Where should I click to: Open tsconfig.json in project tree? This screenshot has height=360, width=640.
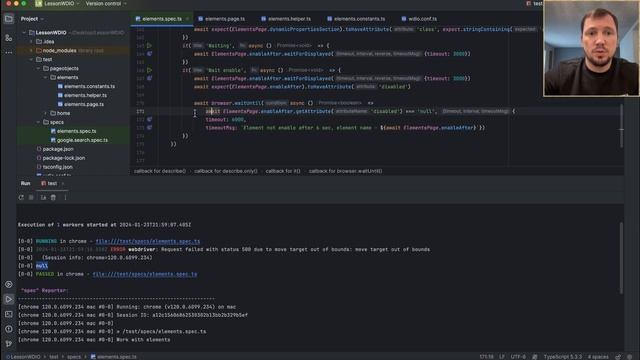pos(55,167)
